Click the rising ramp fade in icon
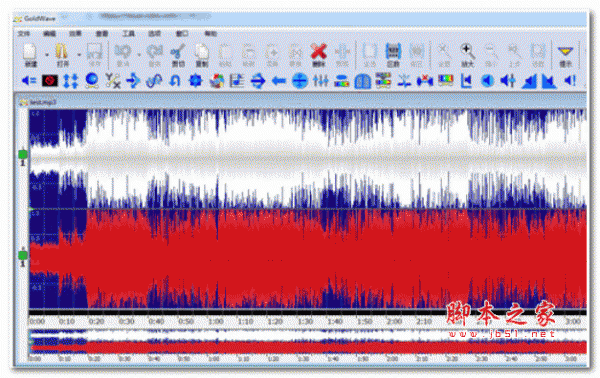The image size is (600, 378). [529, 81]
